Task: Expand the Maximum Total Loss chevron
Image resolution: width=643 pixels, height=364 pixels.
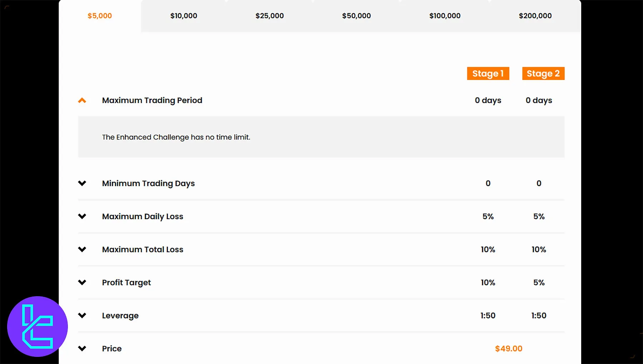Action: click(82, 249)
